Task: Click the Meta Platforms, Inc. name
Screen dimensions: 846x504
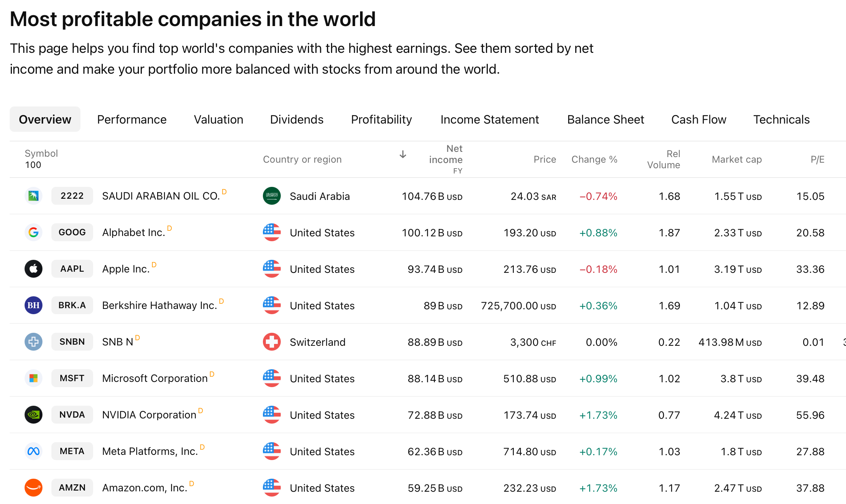Action: coord(150,451)
